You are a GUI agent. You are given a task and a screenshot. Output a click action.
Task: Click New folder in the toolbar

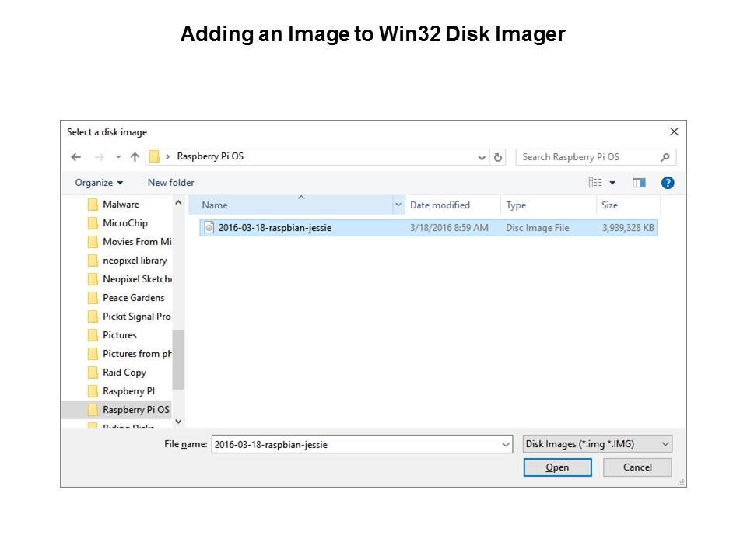tap(170, 183)
